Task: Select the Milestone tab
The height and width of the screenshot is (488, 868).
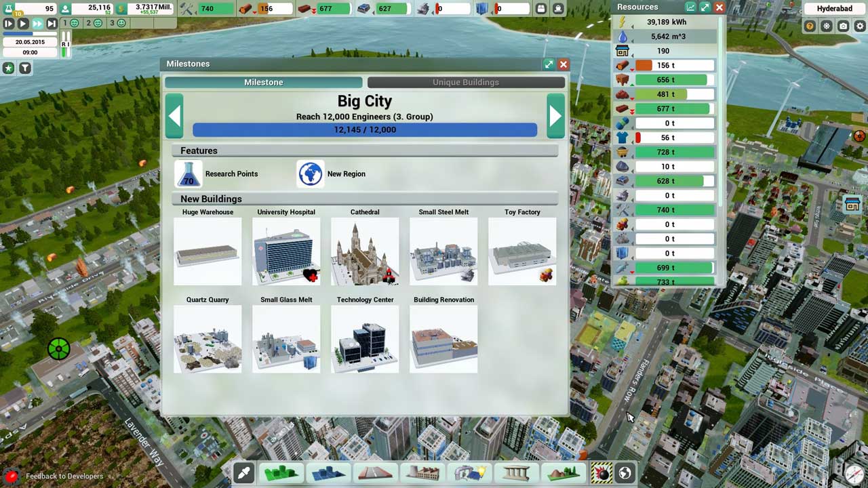Action: click(264, 82)
